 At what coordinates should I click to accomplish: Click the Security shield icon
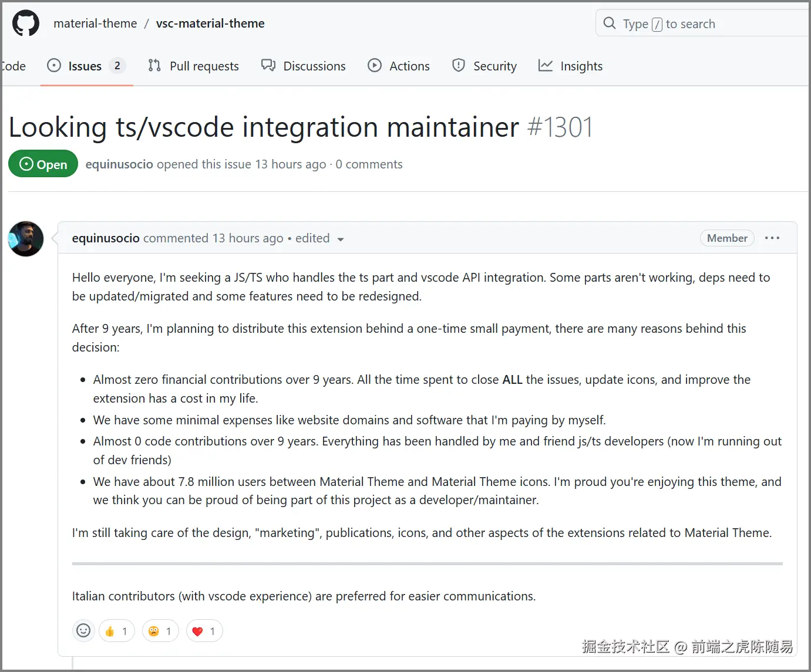(x=459, y=65)
